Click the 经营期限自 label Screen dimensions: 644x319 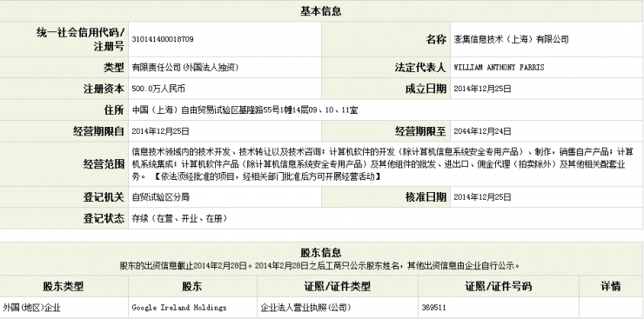(x=98, y=131)
